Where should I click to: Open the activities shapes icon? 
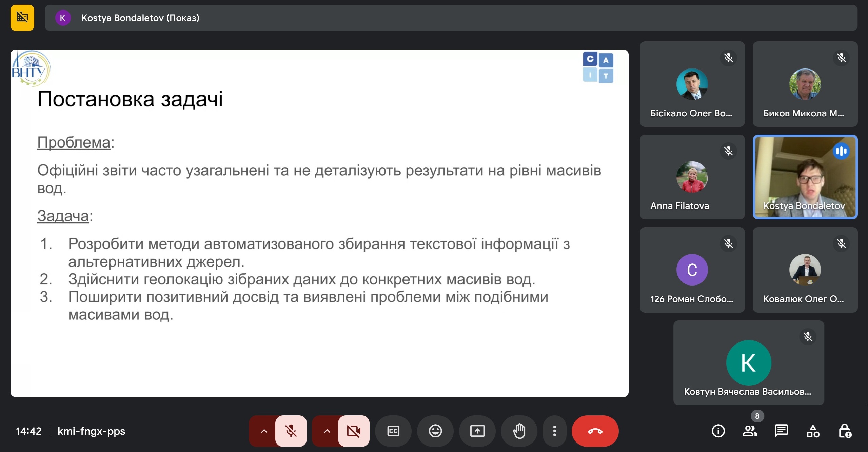pyautogui.click(x=813, y=431)
